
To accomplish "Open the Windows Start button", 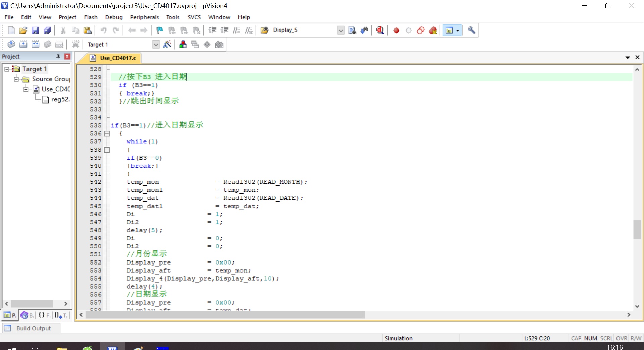I will click(x=12, y=348).
